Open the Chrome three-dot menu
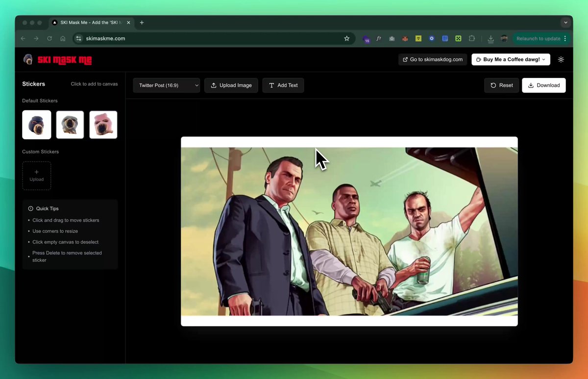 565,38
